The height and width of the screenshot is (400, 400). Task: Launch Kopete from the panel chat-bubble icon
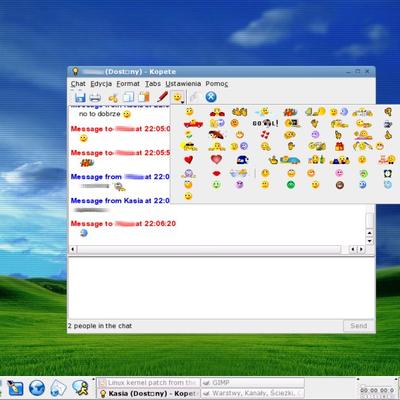click(x=81, y=388)
